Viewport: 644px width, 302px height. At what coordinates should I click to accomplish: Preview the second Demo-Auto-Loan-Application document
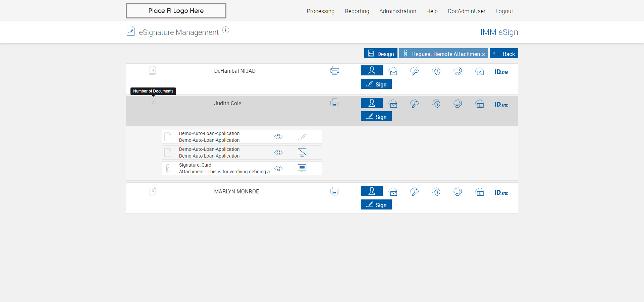tap(278, 153)
